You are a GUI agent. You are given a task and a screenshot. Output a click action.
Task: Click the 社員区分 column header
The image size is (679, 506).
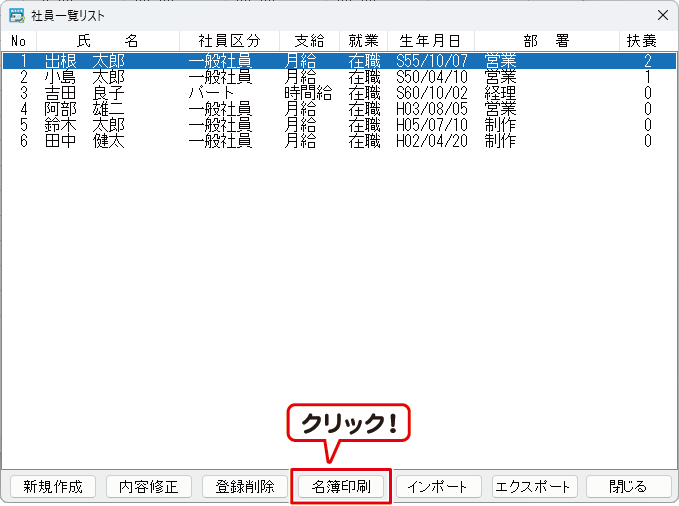(229, 40)
